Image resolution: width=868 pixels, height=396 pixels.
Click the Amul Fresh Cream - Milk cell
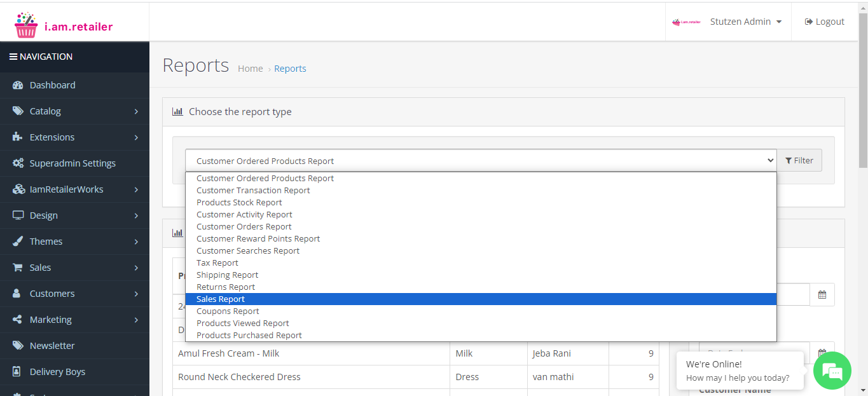[311, 353]
